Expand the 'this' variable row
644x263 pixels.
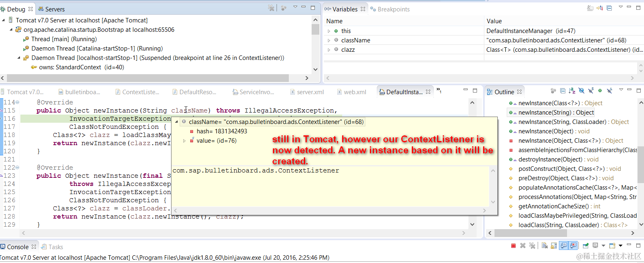(x=329, y=31)
